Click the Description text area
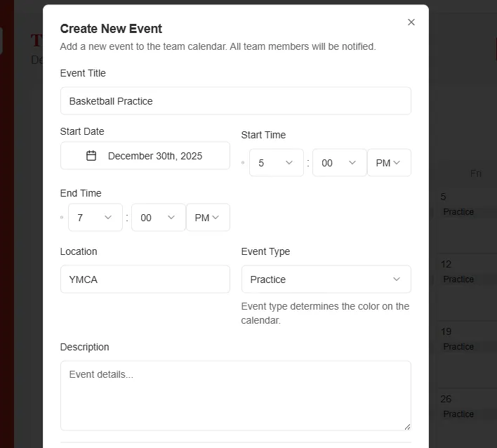The width and height of the screenshot is (497, 448). tap(235, 395)
